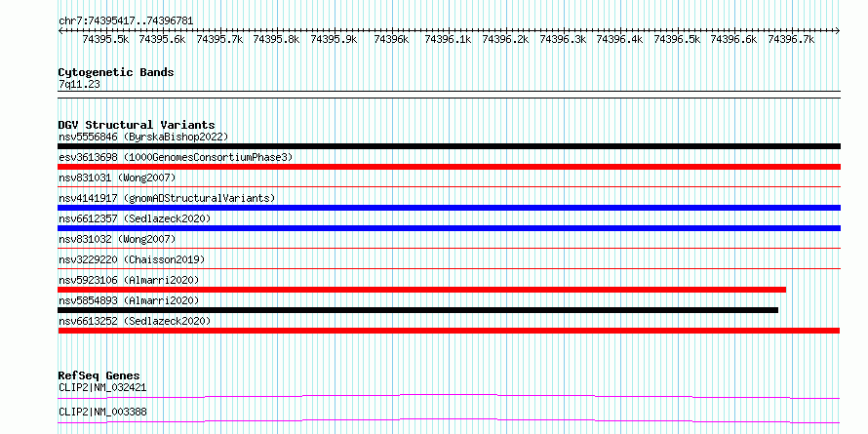Viewport: 868px width, 434px height.
Task: Open variant nsv831031 (Wong2007) label
Action: (117, 178)
